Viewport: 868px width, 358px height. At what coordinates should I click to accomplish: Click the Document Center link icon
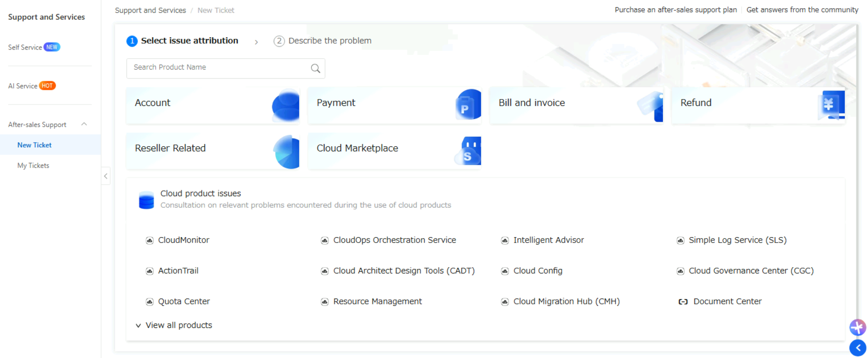682,302
